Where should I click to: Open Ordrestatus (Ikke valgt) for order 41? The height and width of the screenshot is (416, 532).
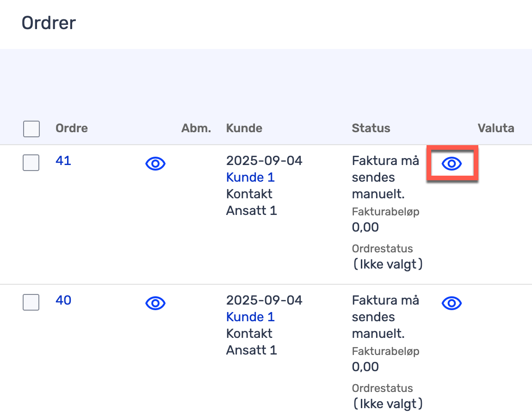388,264
